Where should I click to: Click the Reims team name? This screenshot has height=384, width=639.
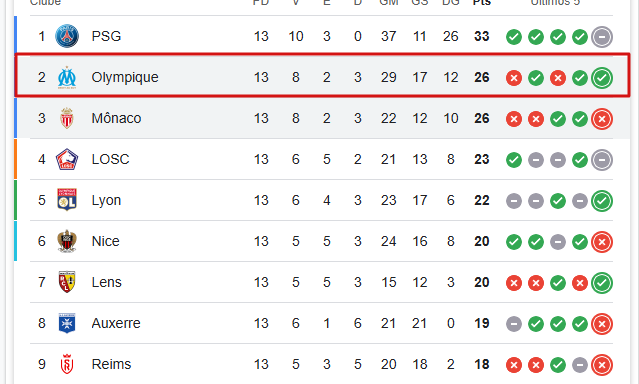pyautogui.click(x=111, y=364)
